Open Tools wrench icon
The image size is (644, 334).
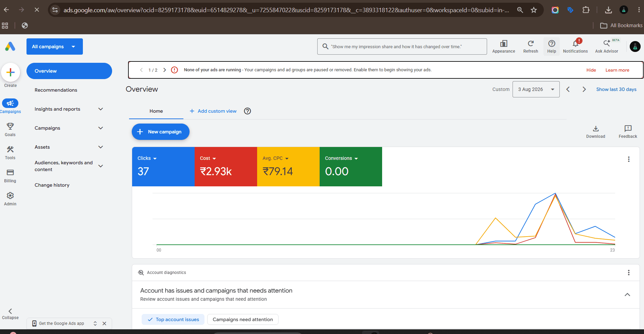[10, 149]
